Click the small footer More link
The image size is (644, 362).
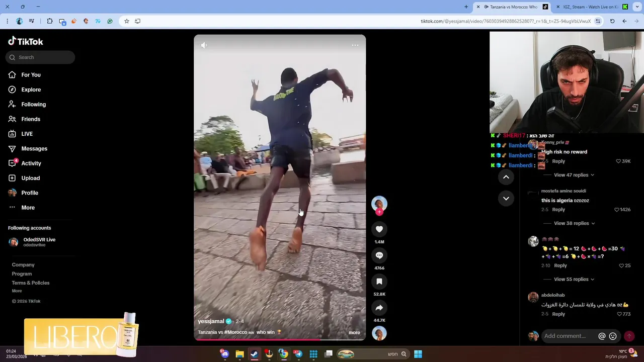tap(17, 291)
